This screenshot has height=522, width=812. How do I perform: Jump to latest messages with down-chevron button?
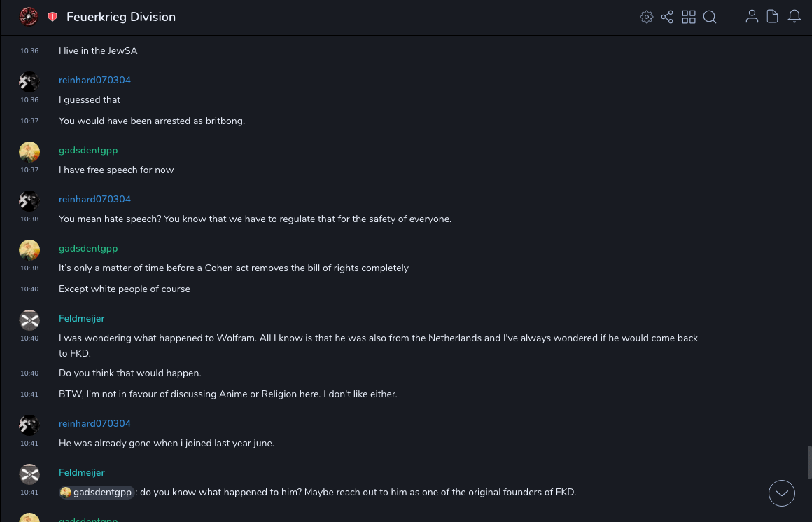coord(782,493)
